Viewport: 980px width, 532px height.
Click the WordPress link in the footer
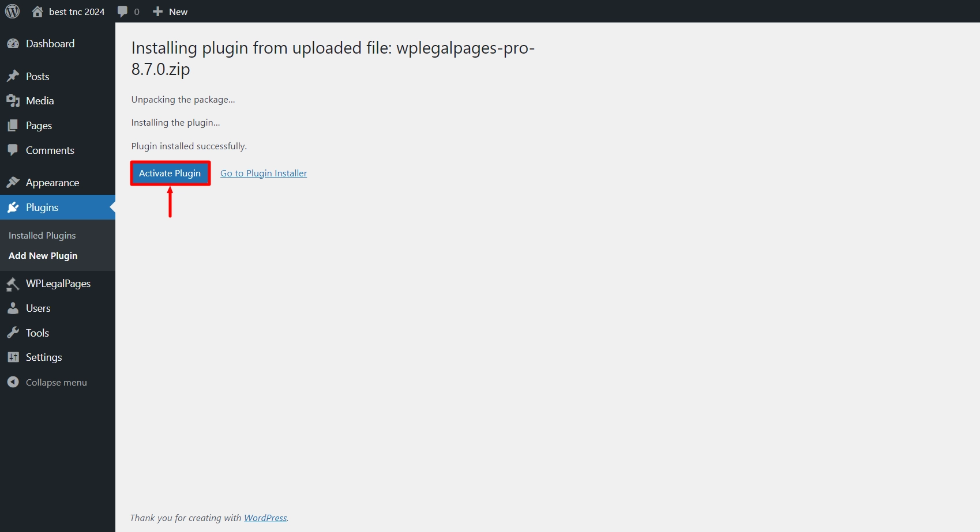(265, 518)
